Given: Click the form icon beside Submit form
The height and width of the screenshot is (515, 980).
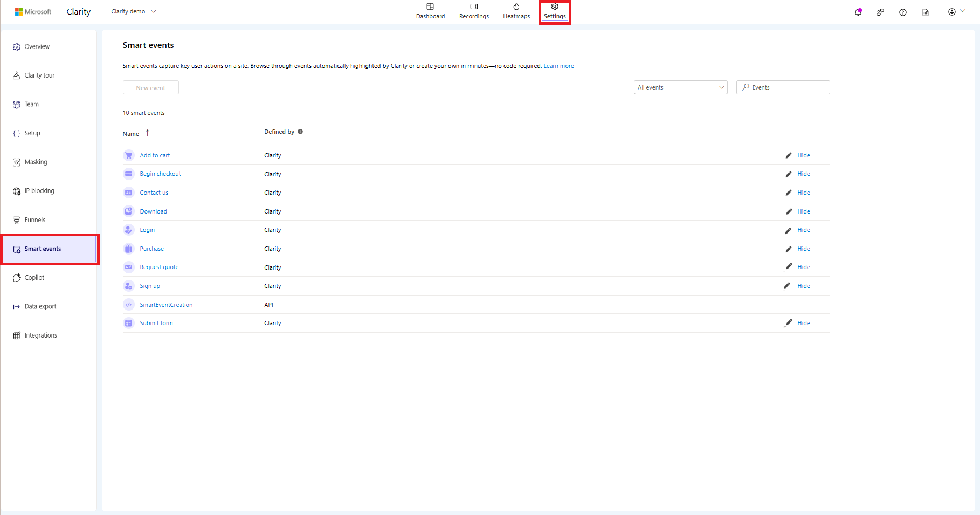Looking at the screenshot, I should point(128,323).
